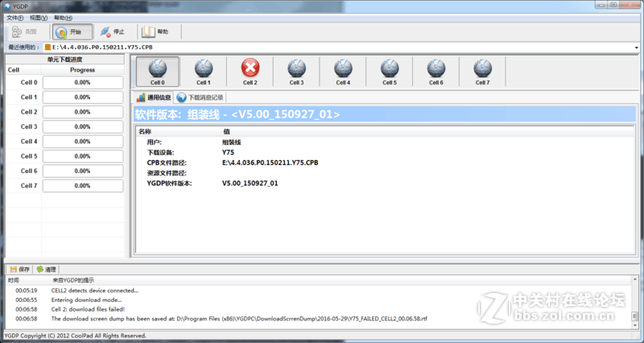This screenshot has height=343, width=644.
Task: Expand the recent CPB file dropdown arrow
Action: click(636, 48)
